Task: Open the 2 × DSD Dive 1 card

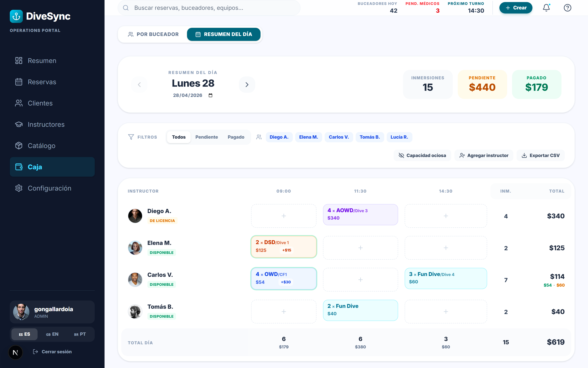Action: tap(284, 247)
